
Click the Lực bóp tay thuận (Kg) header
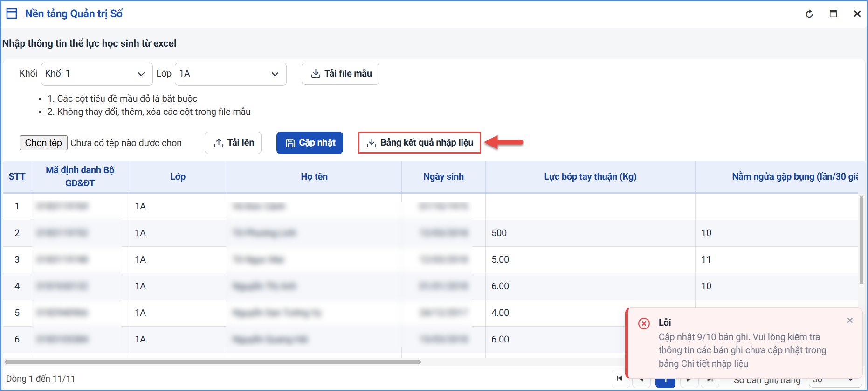click(x=590, y=176)
